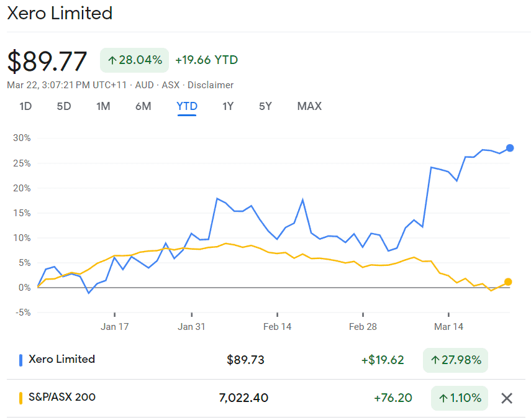
Task: Click the Mar 14 axis label
Action: click(x=448, y=326)
